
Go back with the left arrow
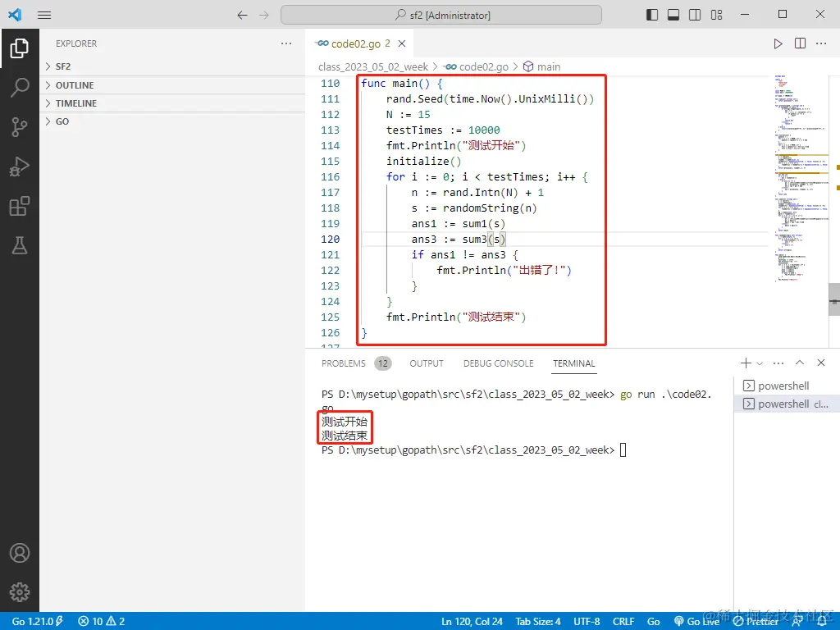242,15
